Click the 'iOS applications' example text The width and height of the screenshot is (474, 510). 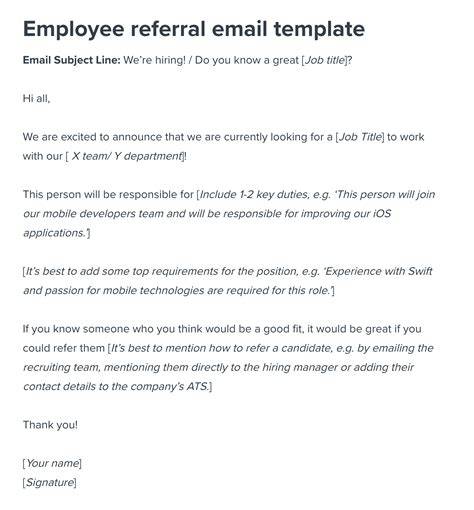[382, 213]
